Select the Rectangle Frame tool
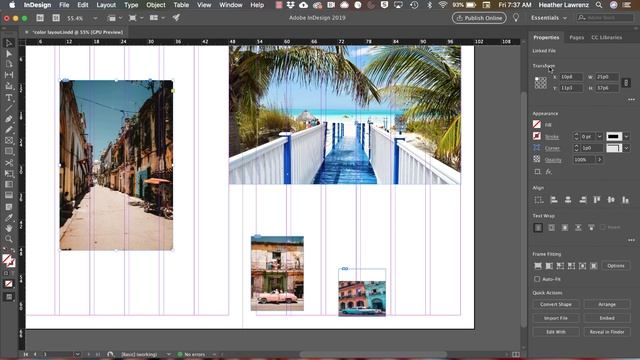640x360 pixels. [x=9, y=141]
